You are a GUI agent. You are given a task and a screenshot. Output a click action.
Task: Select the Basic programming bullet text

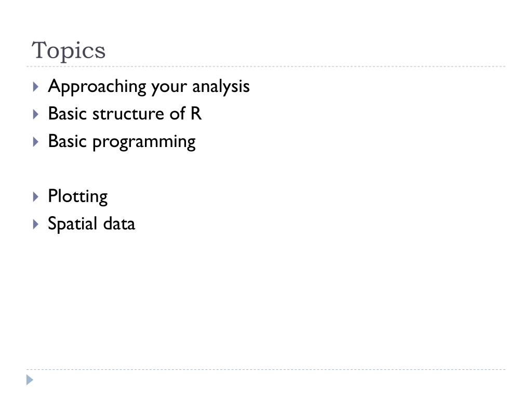click(x=122, y=142)
